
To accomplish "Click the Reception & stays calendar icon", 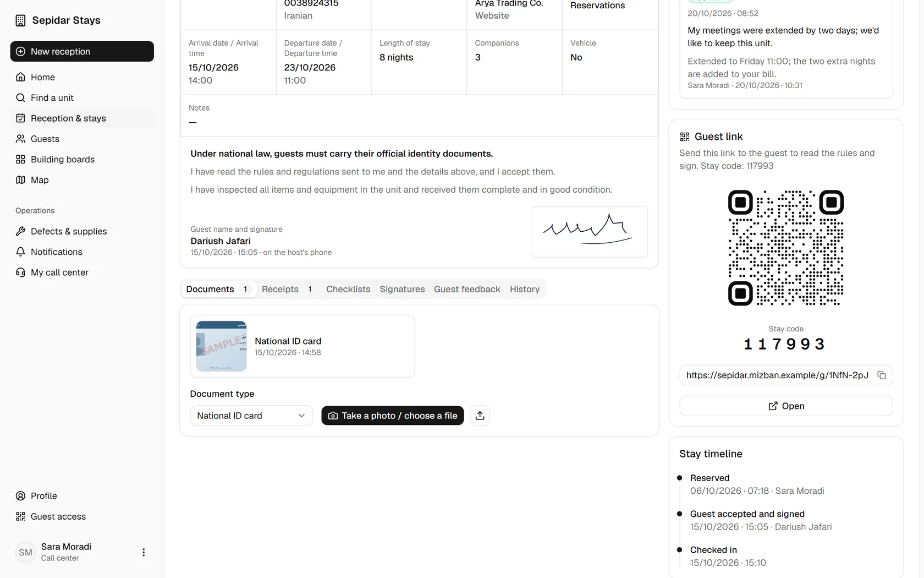I will click(x=20, y=118).
